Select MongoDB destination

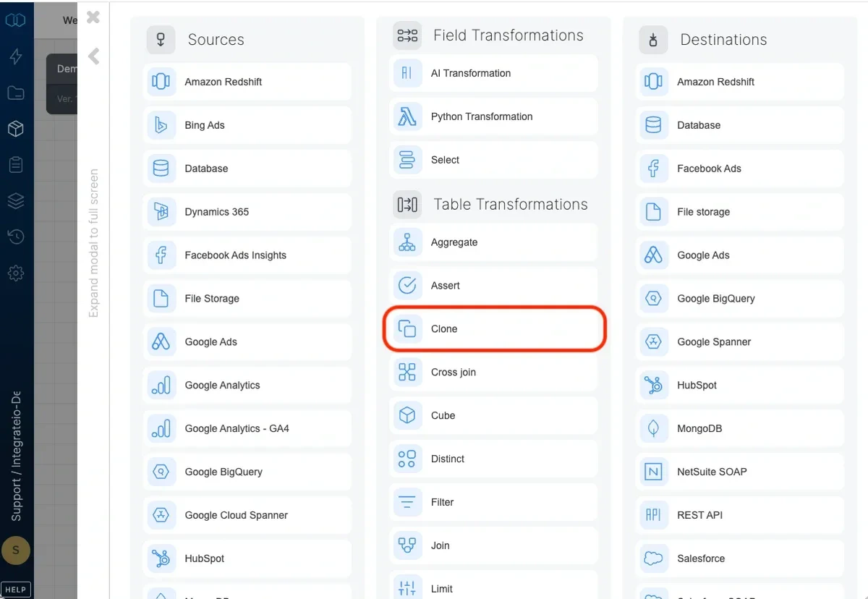coord(740,428)
